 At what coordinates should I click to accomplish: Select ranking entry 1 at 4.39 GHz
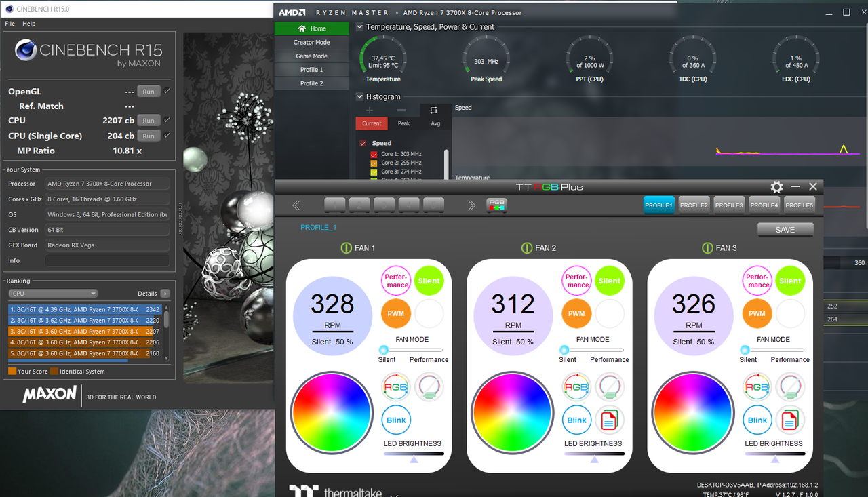point(85,309)
